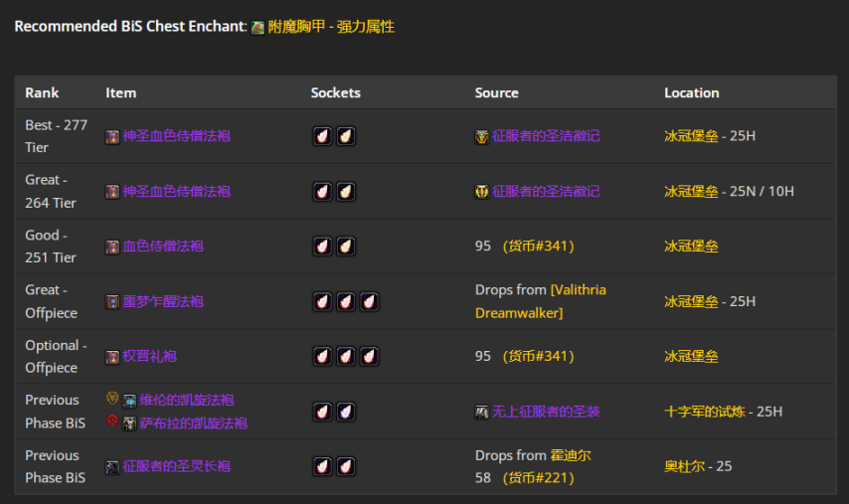Click the second socket in the 征服者的圣灵长袍 row
This screenshot has width=849, height=504.
click(345, 466)
